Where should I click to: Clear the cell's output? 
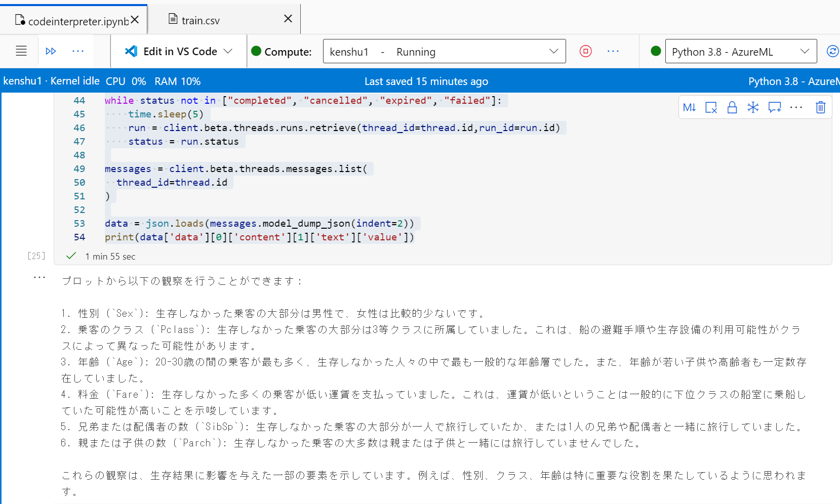pos(711,107)
